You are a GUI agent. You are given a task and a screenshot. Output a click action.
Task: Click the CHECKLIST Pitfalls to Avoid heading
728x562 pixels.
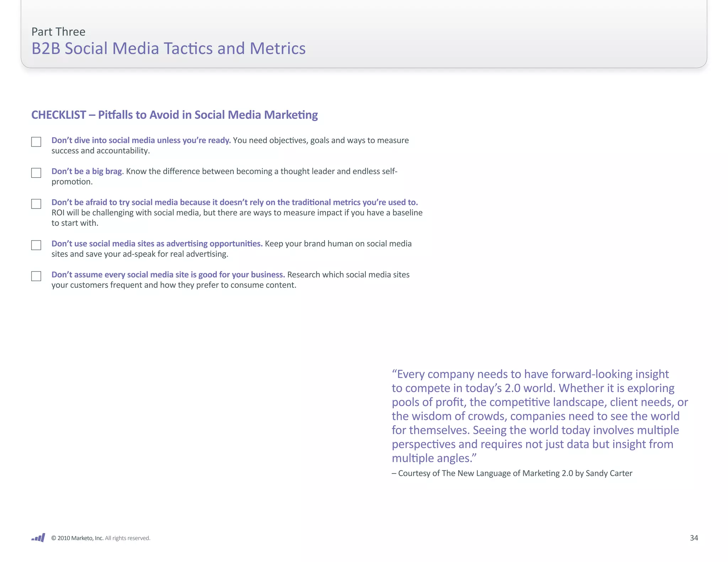[175, 115]
